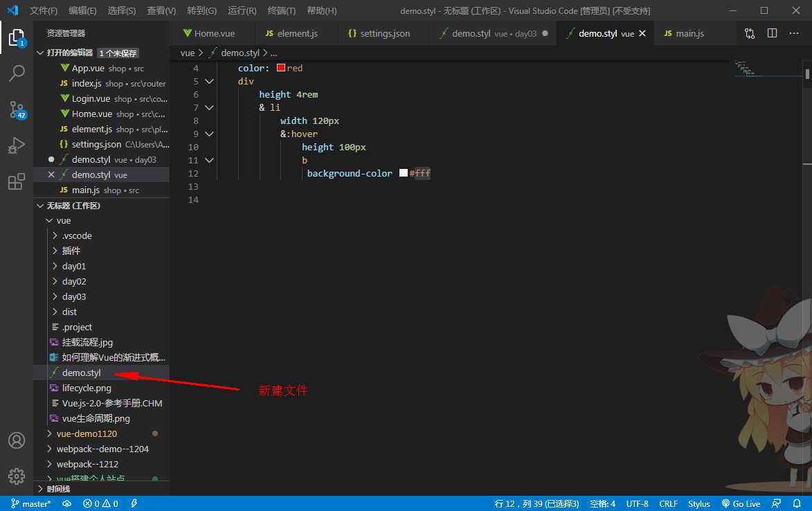Open the 终端(T) menu
Image resolution: width=812 pixels, height=511 pixels.
[x=282, y=10]
